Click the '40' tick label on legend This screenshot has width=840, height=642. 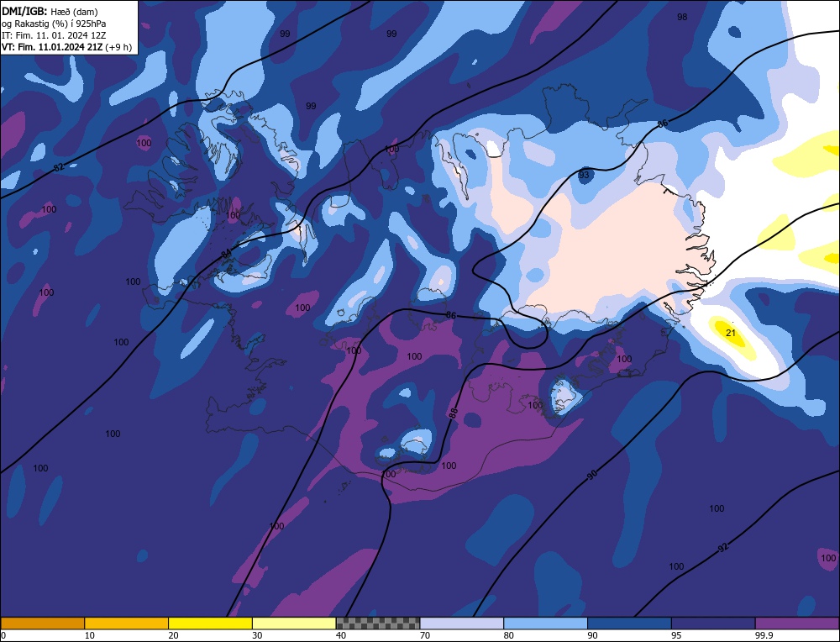click(x=341, y=635)
